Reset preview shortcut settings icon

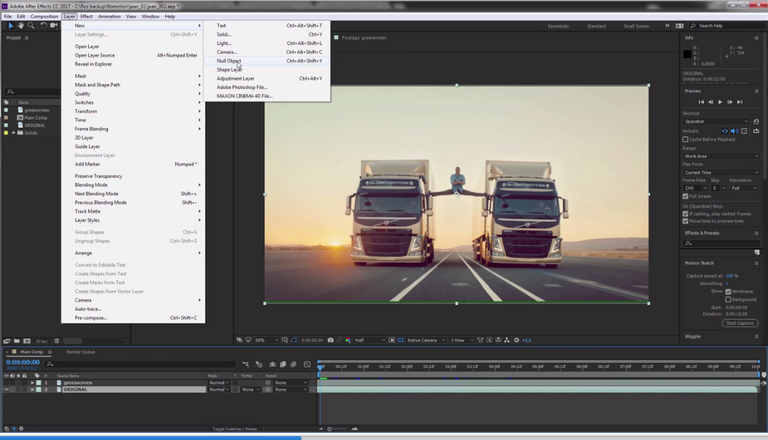(756, 122)
